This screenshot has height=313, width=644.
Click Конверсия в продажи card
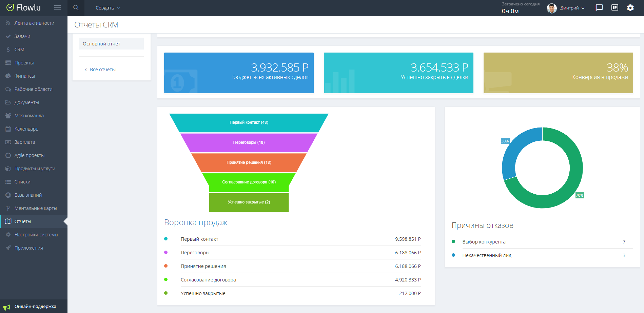coord(558,73)
